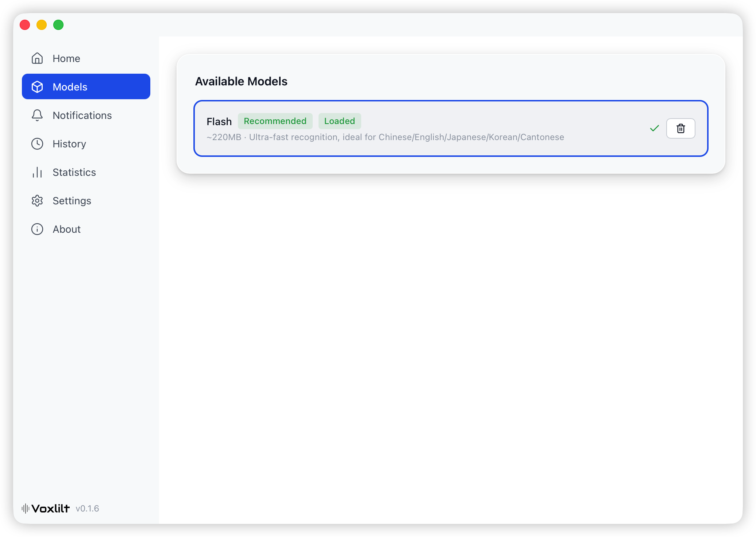
Task: Click the Models cube icon
Action: [x=37, y=87]
